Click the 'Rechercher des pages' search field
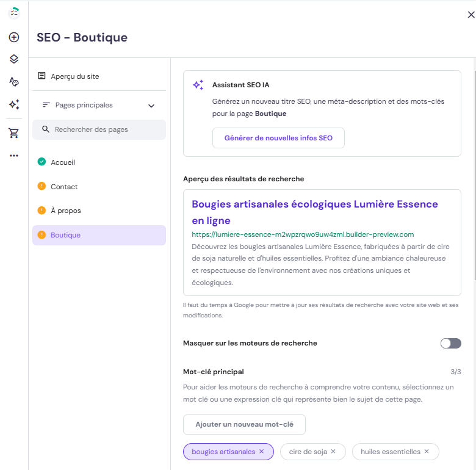Viewport: 476px width, 470px height. pyautogui.click(x=99, y=129)
